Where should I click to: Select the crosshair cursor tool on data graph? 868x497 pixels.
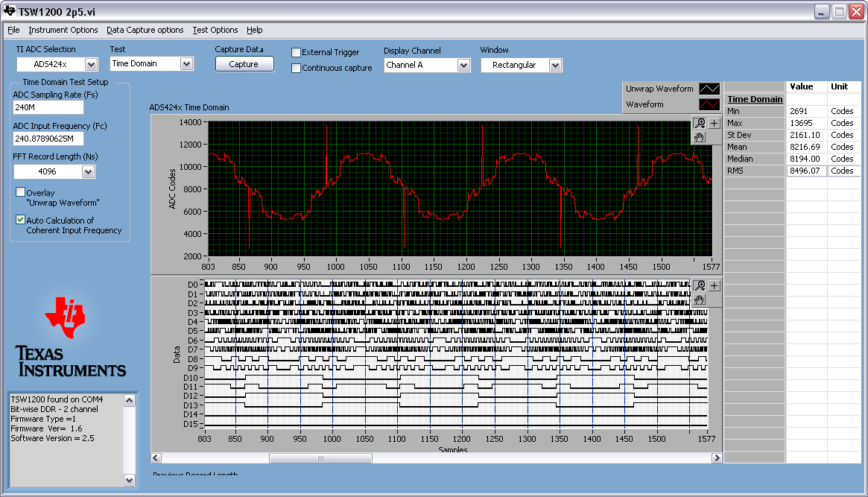click(714, 285)
